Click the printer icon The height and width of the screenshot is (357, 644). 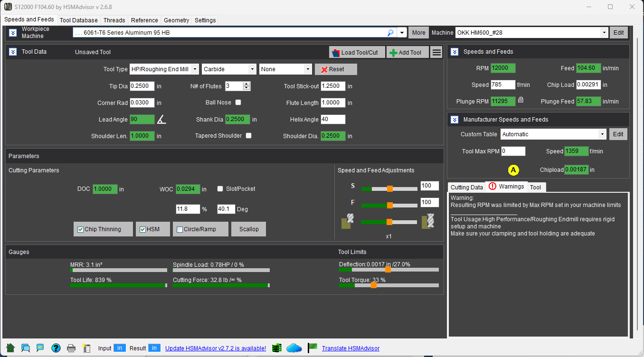71,348
